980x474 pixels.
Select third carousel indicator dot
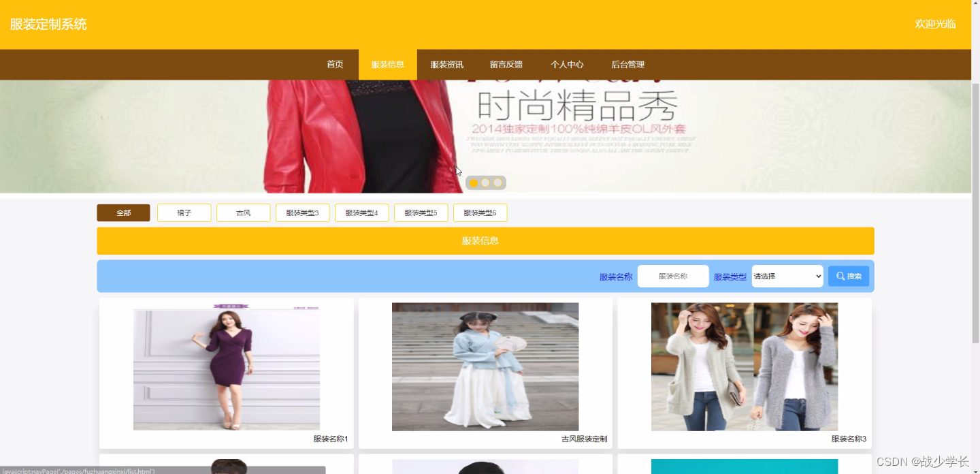[497, 183]
